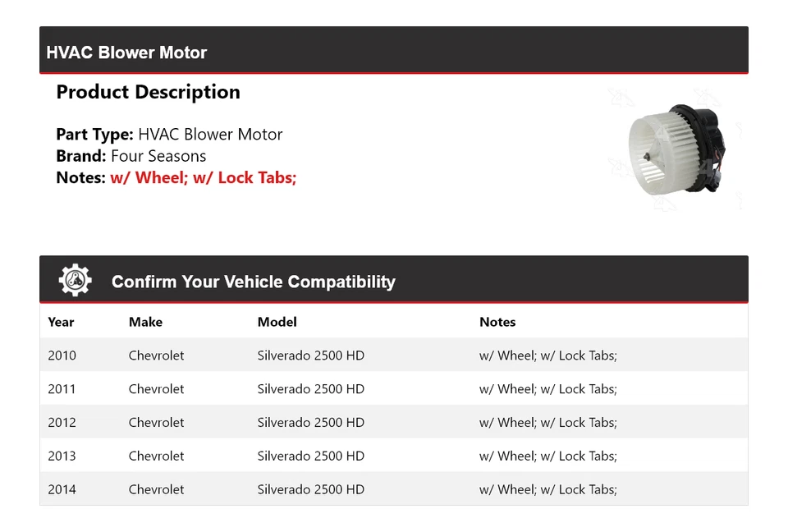Click the notes cell in 2014 row
This screenshot has width=788, height=532.
coord(547,489)
